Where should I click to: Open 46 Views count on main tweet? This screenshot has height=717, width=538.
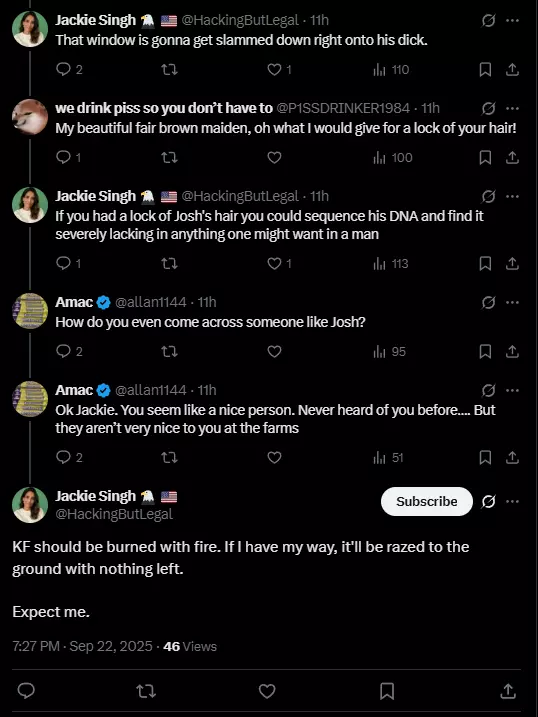point(190,646)
